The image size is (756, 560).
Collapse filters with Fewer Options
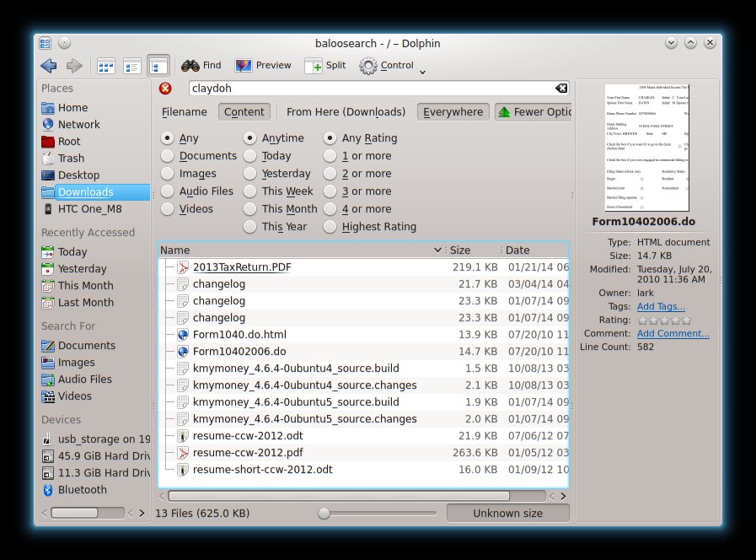click(534, 112)
